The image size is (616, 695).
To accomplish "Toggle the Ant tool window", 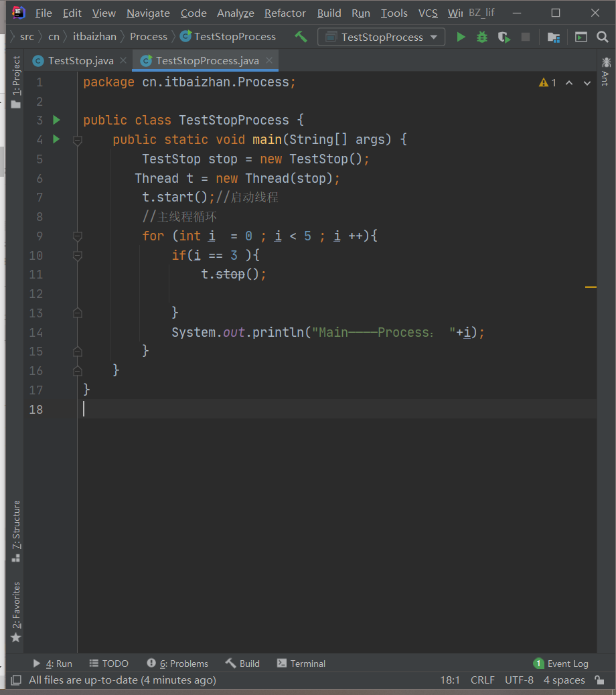I will click(x=606, y=72).
